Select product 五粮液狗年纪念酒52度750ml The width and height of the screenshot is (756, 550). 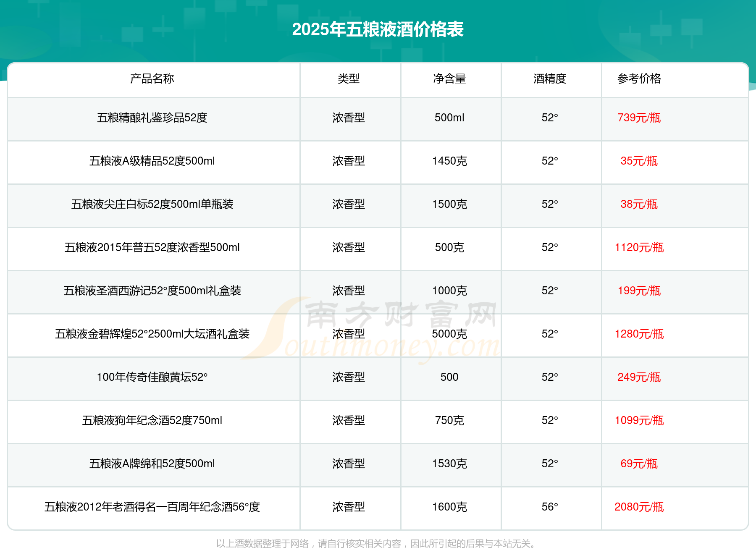tap(152, 420)
